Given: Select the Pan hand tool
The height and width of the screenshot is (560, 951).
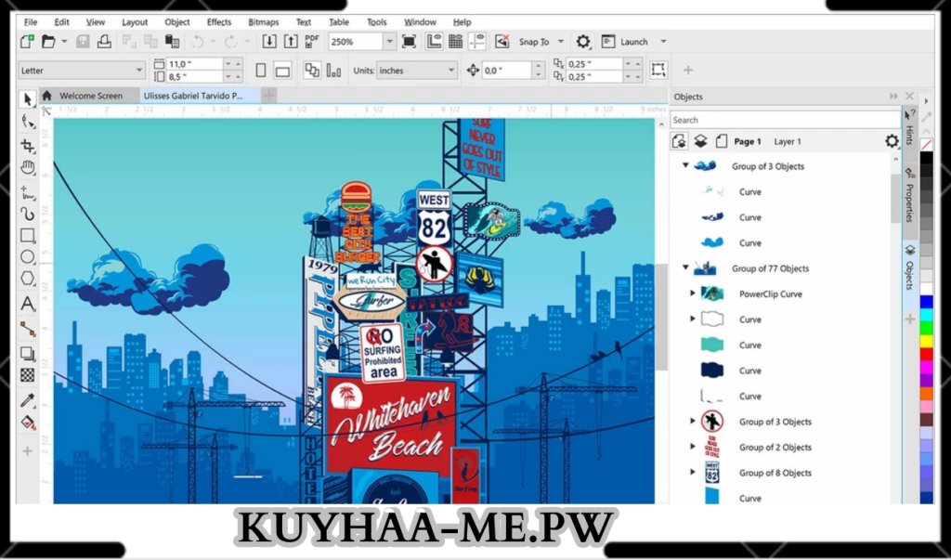Looking at the screenshot, I should pos(27,167).
